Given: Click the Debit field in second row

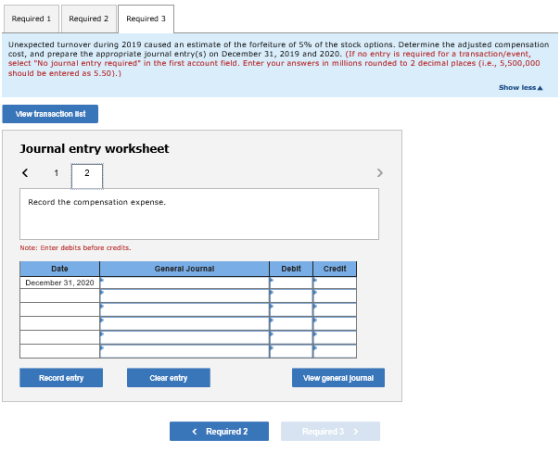Looking at the screenshot, I should 291,296.
